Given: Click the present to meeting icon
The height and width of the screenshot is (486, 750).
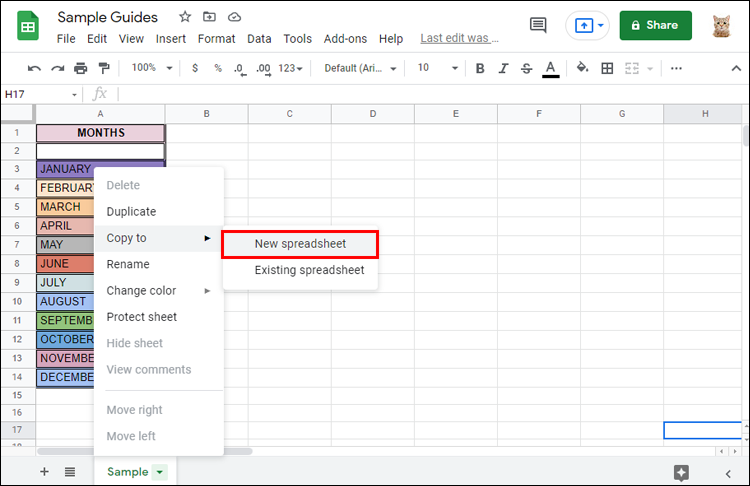Looking at the screenshot, I should click(584, 25).
